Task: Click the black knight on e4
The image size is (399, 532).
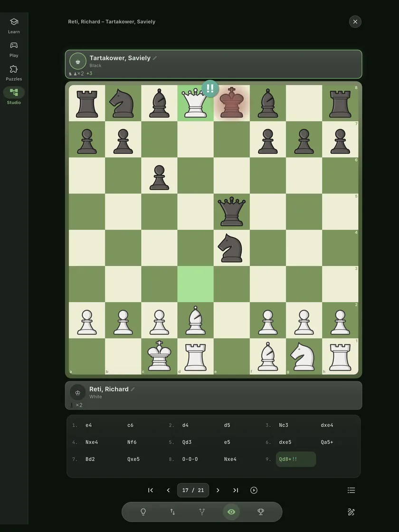Action: 231,248
